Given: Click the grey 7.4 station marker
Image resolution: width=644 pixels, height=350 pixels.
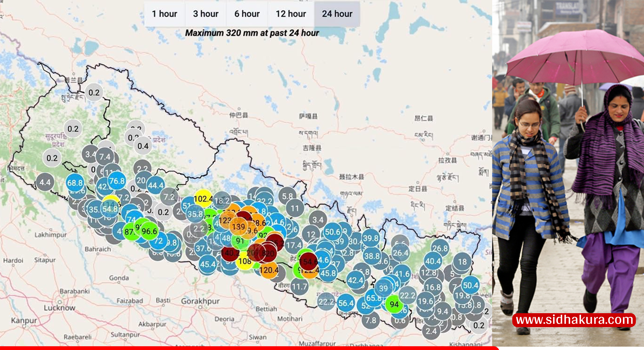Looking at the screenshot, I should [105, 157].
